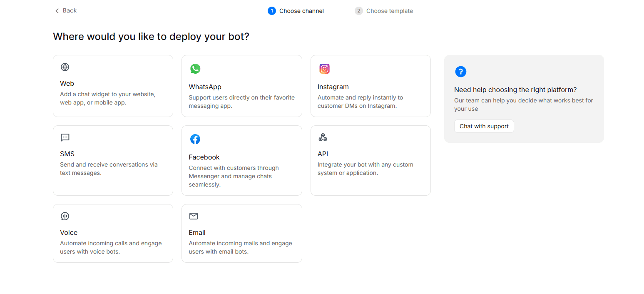This screenshot has width=644, height=294.
Task: Click the API integration icon
Action: 323,137
